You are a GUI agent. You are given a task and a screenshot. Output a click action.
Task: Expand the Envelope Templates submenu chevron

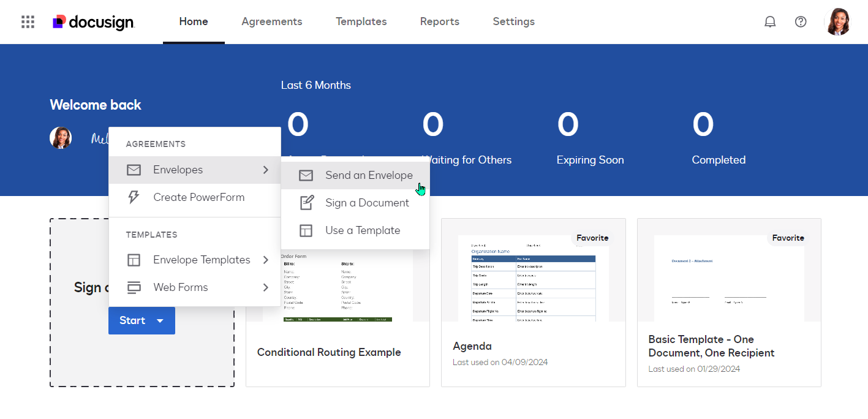click(x=265, y=260)
